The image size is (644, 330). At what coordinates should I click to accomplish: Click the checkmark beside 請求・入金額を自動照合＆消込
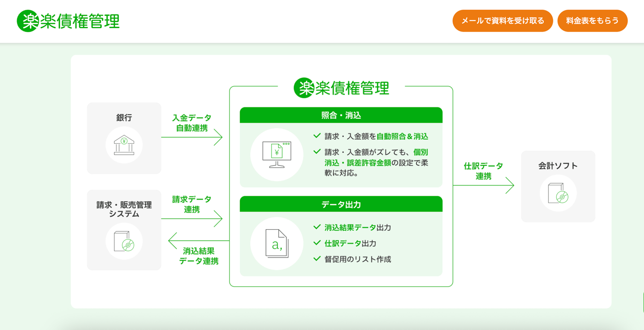(317, 136)
